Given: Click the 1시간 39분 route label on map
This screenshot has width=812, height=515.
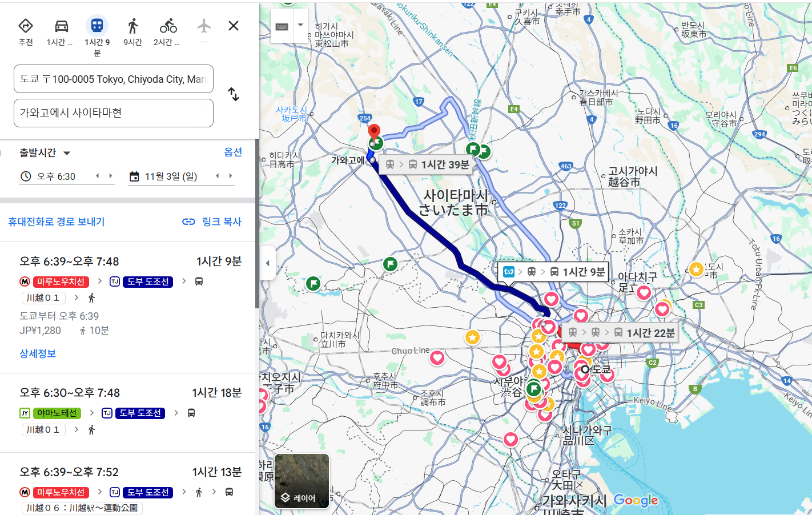Looking at the screenshot, I should click(426, 164).
